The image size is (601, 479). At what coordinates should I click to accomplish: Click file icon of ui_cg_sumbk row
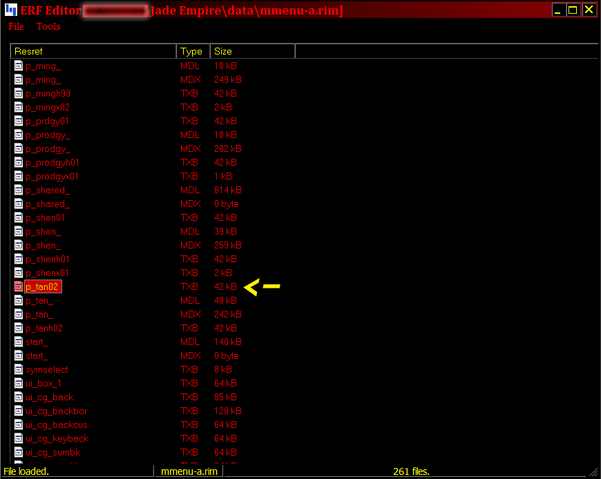coord(18,452)
